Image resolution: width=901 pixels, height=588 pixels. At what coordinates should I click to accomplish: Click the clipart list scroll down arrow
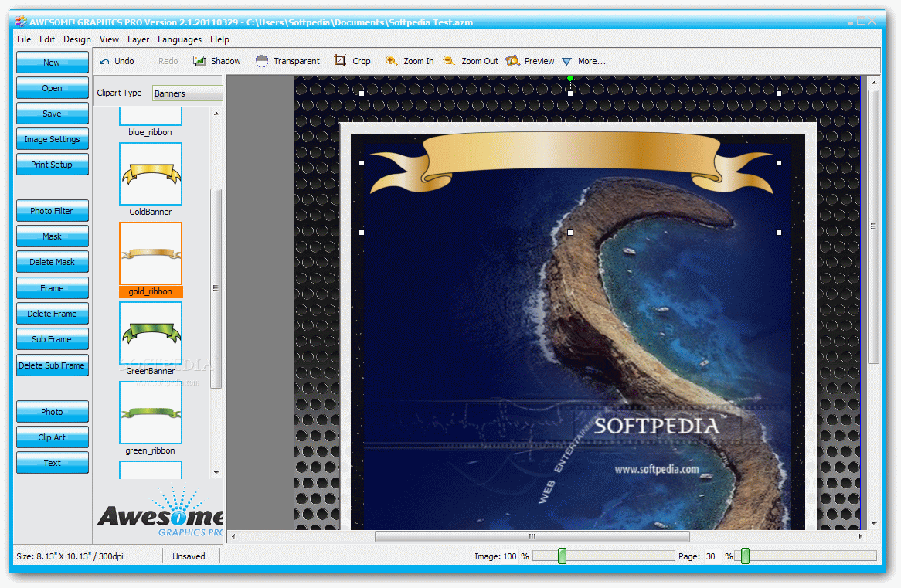tap(216, 472)
